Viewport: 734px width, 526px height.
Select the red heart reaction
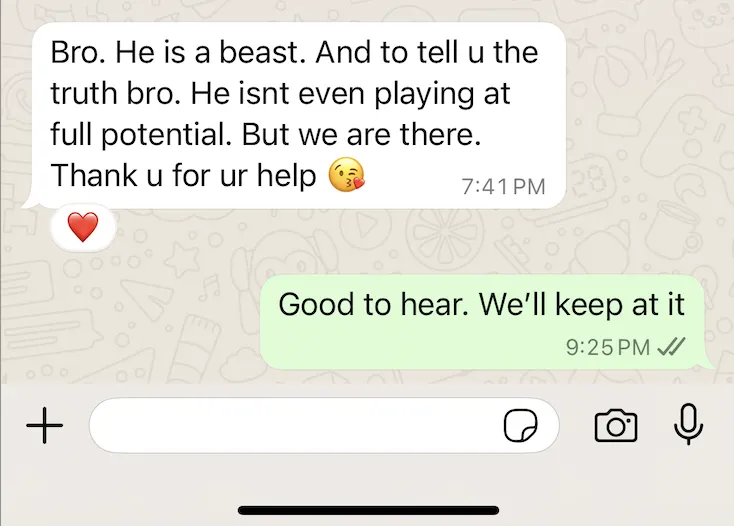83,227
